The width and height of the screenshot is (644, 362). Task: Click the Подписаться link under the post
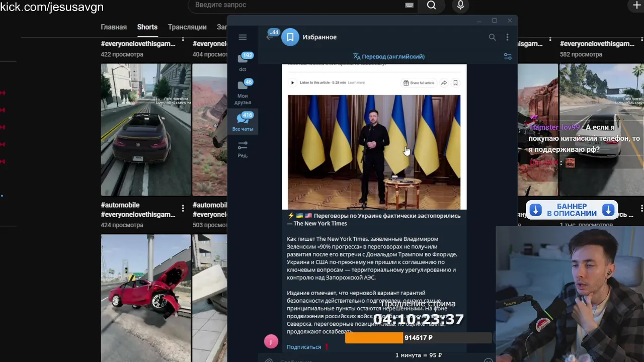point(304,347)
